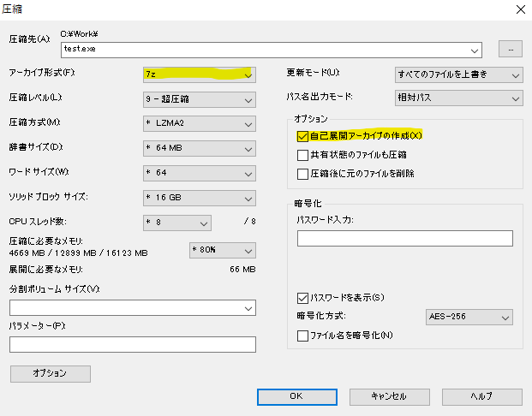This screenshot has height=416, width=532.
Task: Open the アーカイブ形式 7z dropdown
Action: tap(200, 74)
